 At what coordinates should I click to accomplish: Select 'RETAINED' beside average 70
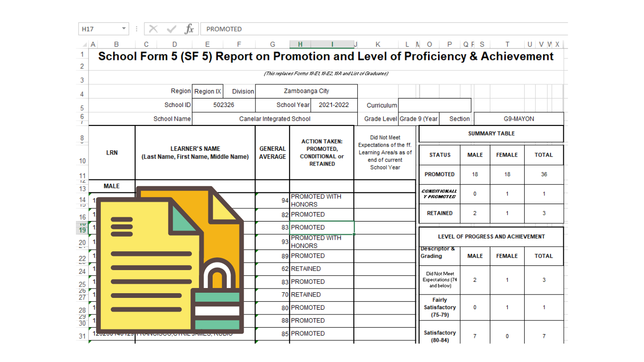322,295
